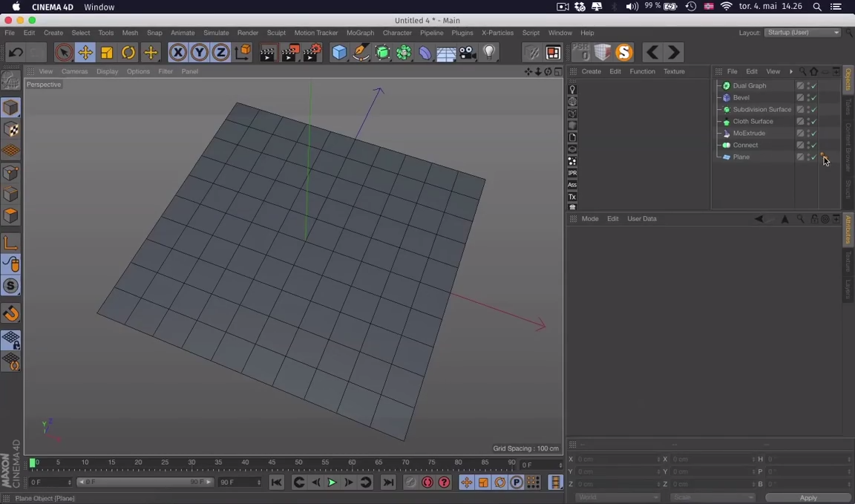855x504 pixels.
Task: Add a Cube primitive object
Action: point(339,53)
